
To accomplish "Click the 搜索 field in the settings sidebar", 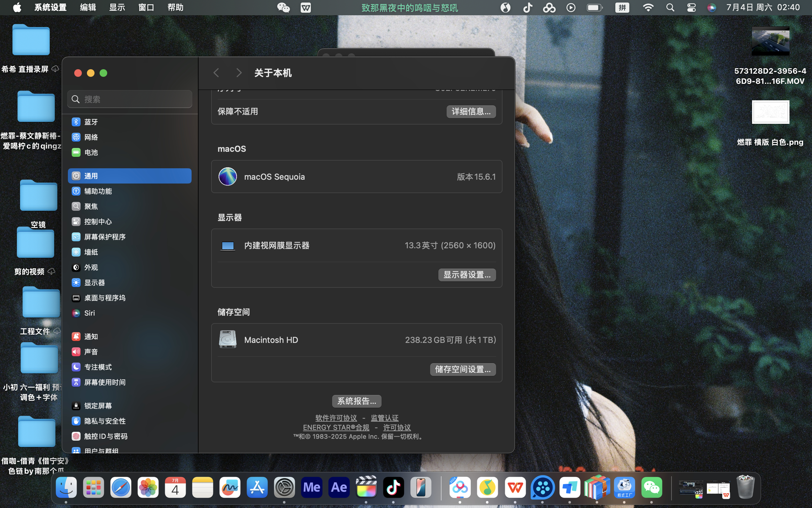I will 129,99.
